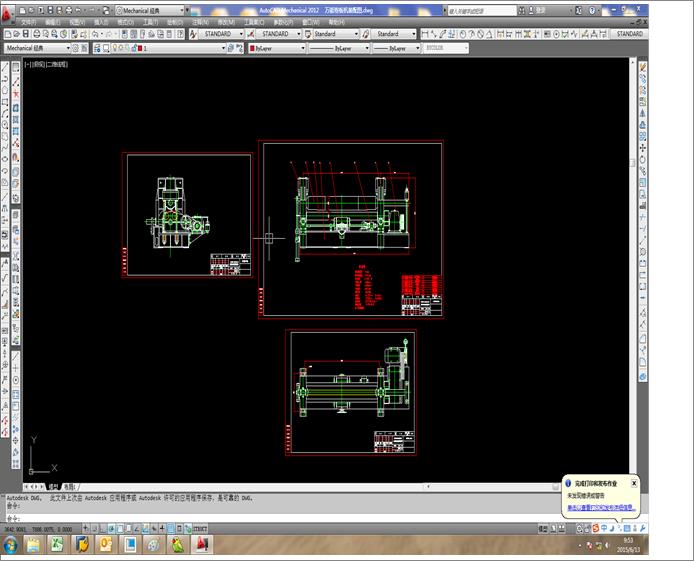Screen dimensions: 694x561
Task: Close the plot notification balloon
Action: coord(634,483)
